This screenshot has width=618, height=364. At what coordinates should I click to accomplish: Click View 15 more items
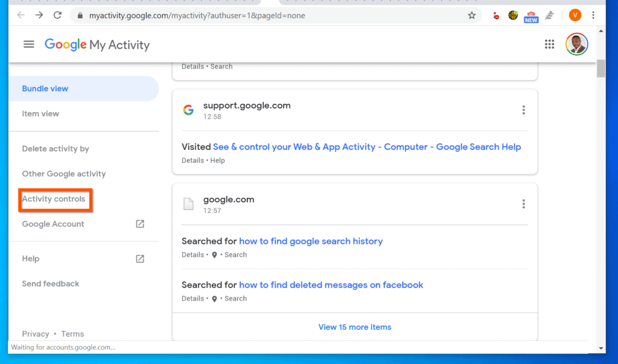(x=355, y=327)
